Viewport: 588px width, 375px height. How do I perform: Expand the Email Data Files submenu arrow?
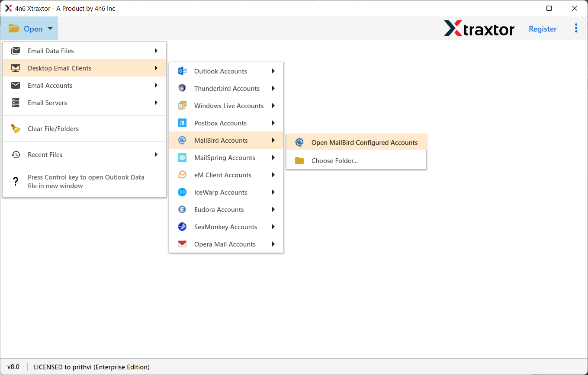pos(156,51)
